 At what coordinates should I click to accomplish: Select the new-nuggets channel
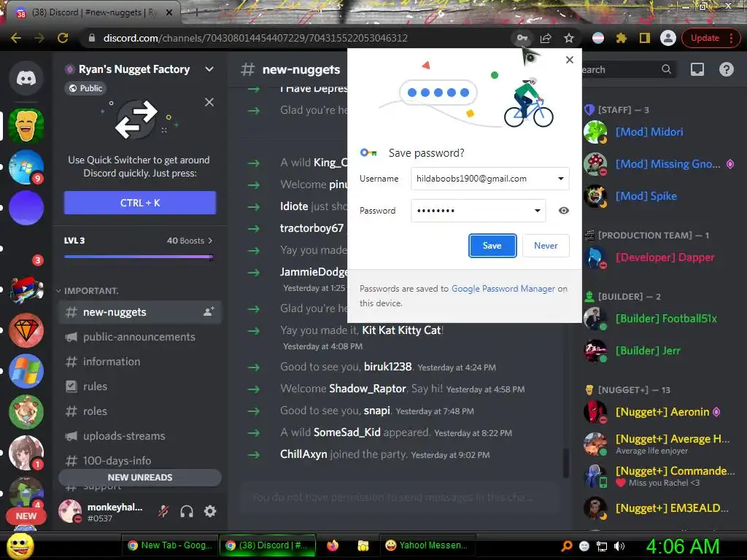pos(140,312)
